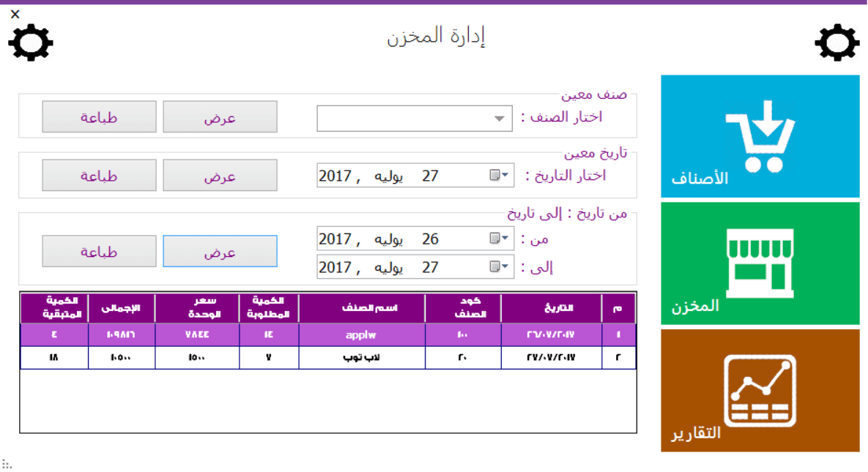Open the اختار الصنف item dropdown
Image resolution: width=868 pixels, height=472 pixels.
(x=500, y=119)
